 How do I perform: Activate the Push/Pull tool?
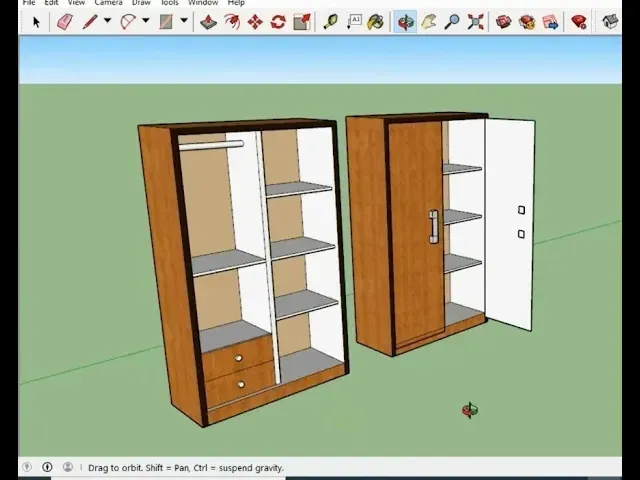tap(208, 21)
